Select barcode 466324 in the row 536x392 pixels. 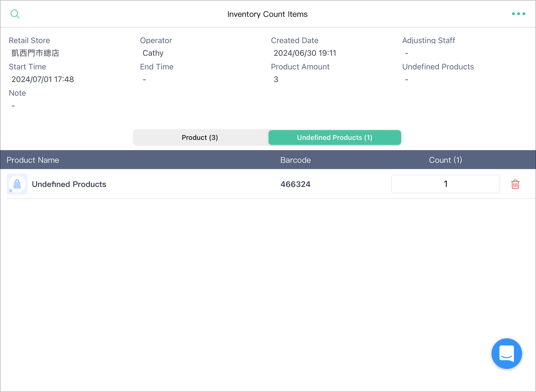[296, 184]
